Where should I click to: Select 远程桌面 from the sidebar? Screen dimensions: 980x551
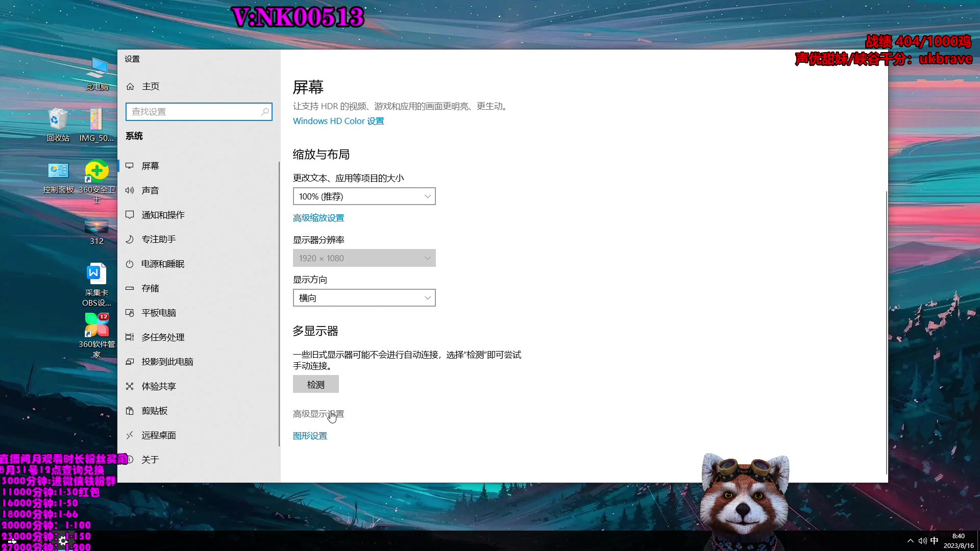(159, 435)
